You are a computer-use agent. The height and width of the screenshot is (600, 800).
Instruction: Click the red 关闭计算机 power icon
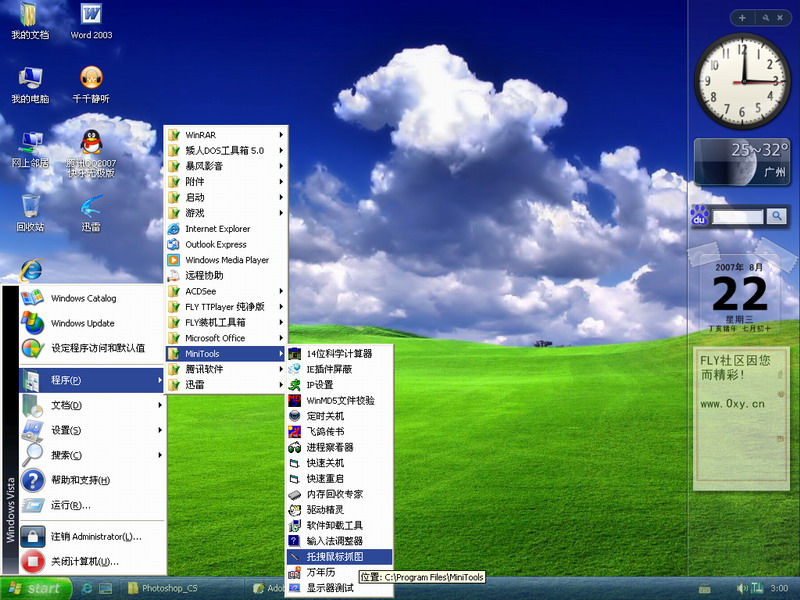33,561
